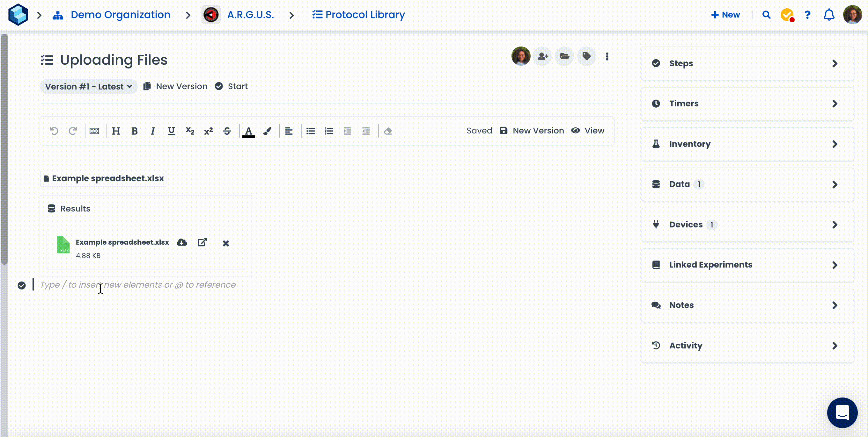The image size is (868, 437).
Task: Open the Version #1 - Latest dropdown
Action: tap(88, 87)
